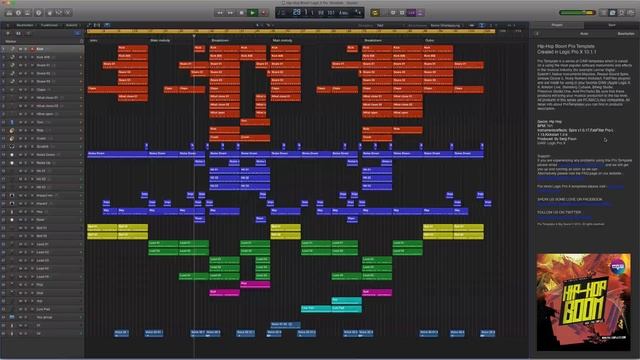
Task: Click the Hip-Hop Boom artwork thumbnail
Action: pyautogui.click(x=584, y=302)
